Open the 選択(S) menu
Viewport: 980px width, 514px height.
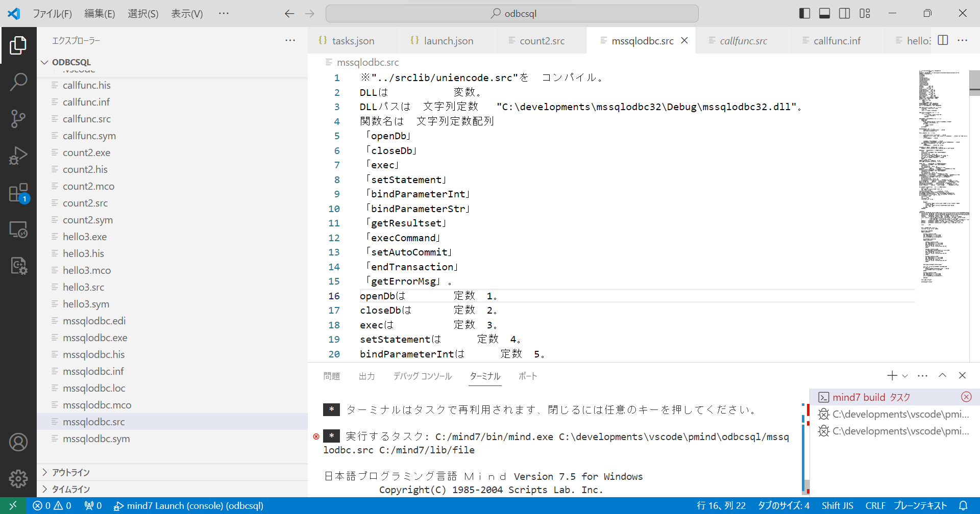click(143, 14)
